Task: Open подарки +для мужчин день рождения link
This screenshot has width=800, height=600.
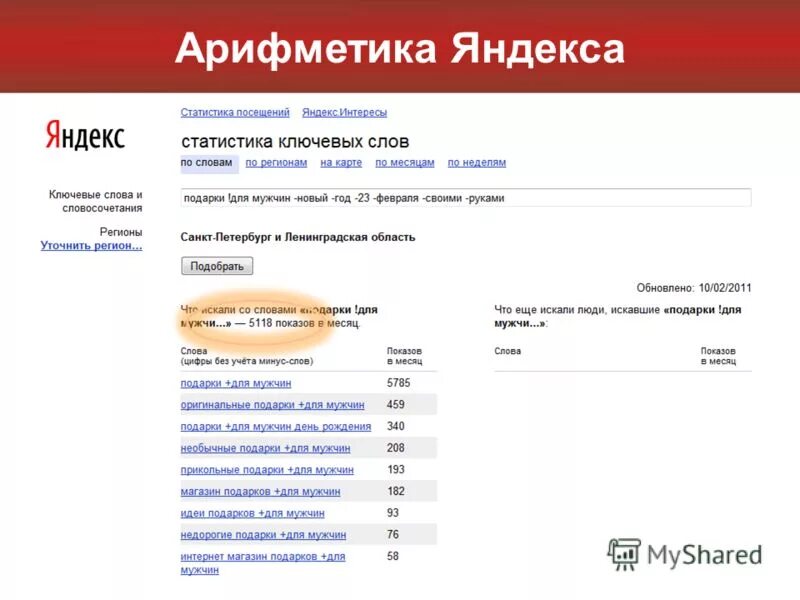Action: [276, 427]
